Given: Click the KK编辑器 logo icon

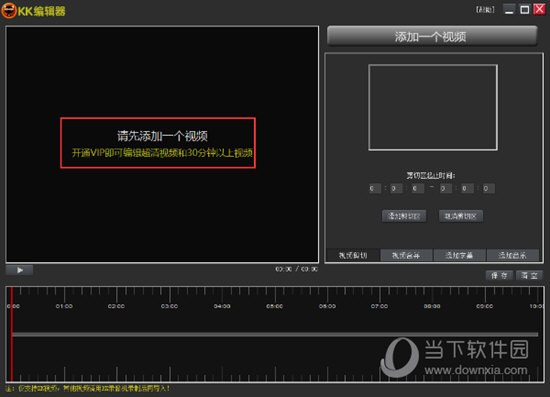Looking at the screenshot, I should click(x=9, y=10).
